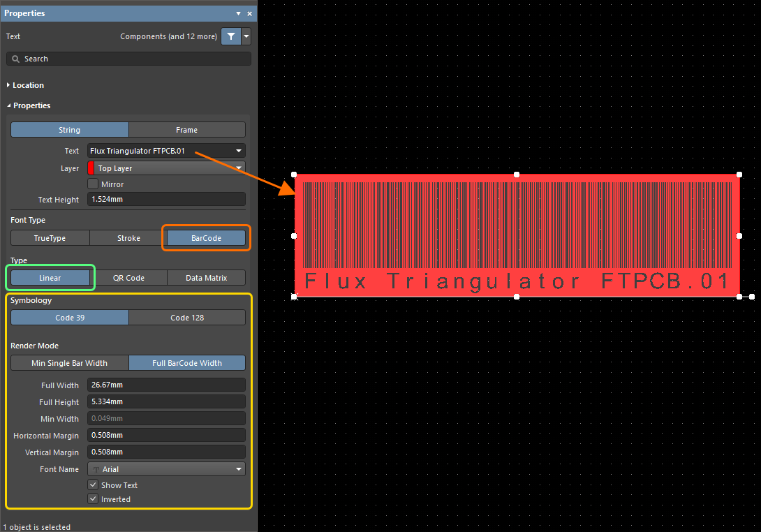Click the filter funnel icon in Properties panel
Image resolution: width=761 pixels, height=532 pixels.
pos(231,36)
